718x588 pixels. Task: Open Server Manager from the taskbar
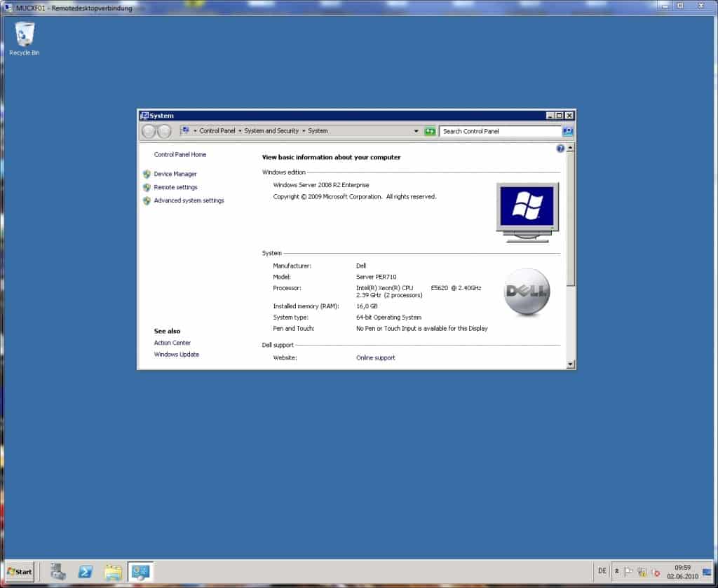tap(58, 571)
